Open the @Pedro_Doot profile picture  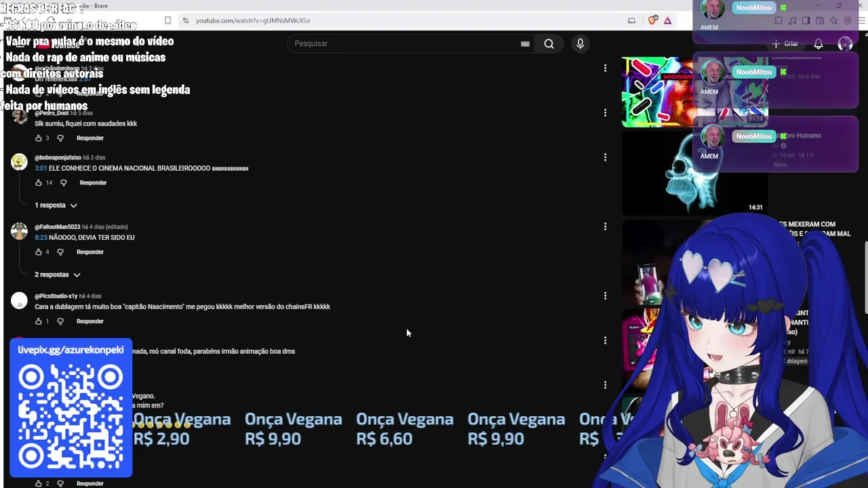pos(20,117)
